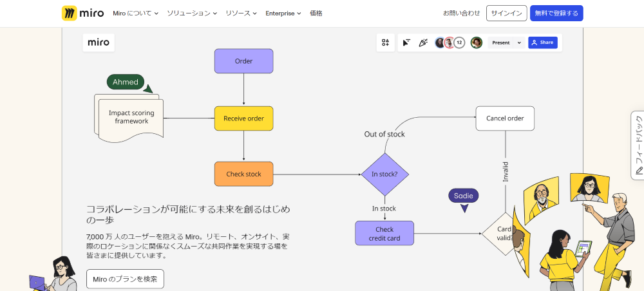Open the リソース dropdown
The width and height of the screenshot is (644, 291).
(x=241, y=13)
